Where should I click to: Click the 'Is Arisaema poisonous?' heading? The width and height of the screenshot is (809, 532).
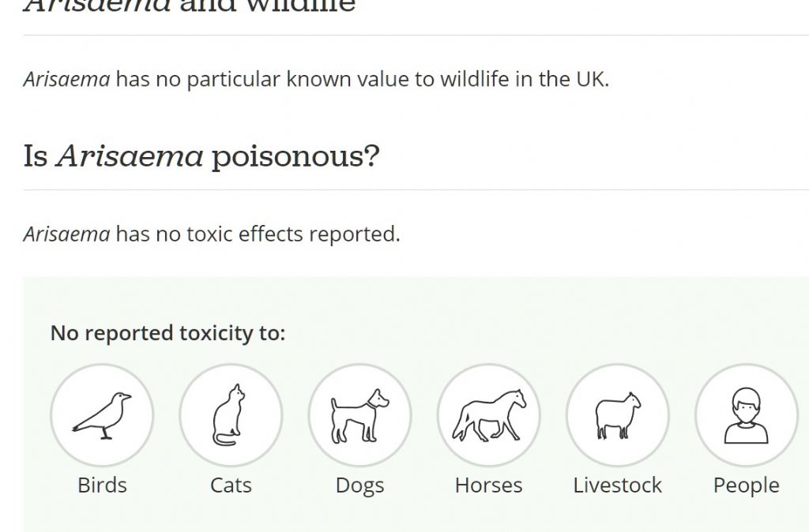point(201,155)
